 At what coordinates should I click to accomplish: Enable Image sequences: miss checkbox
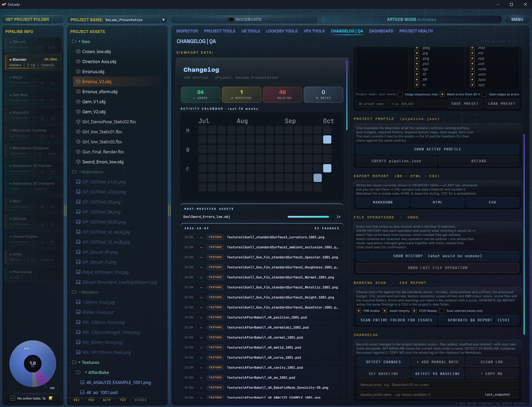click(x=400, y=94)
